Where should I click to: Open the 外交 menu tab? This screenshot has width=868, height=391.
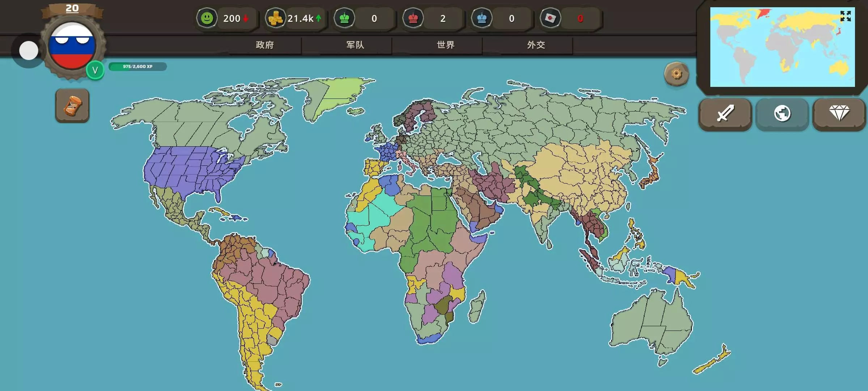tap(536, 45)
